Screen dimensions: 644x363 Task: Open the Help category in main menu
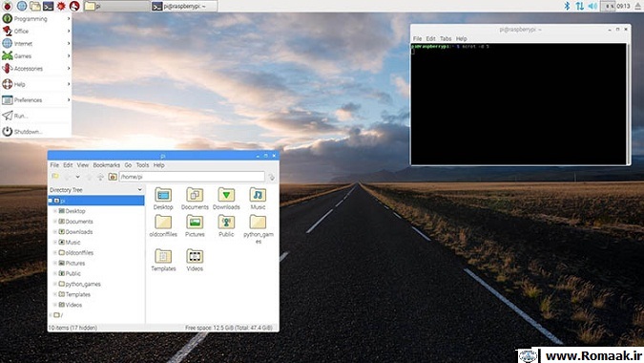35,84
